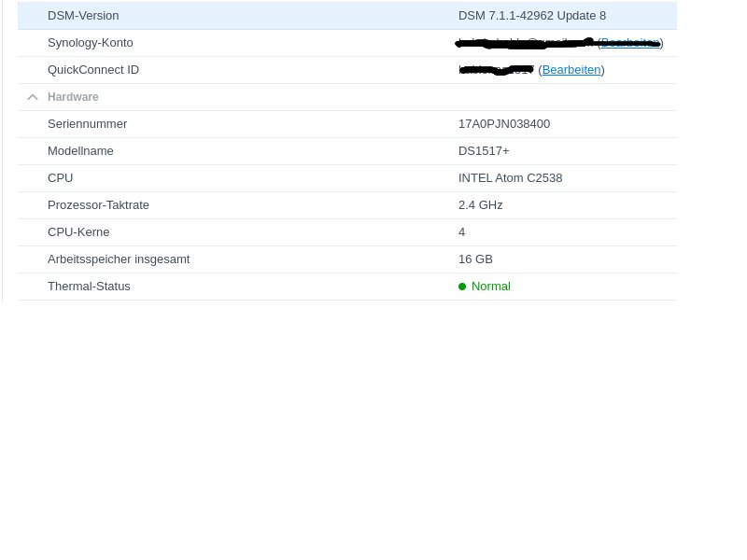The height and width of the screenshot is (560, 747).
Task: Select the Seriennummer label
Action: [87, 124]
